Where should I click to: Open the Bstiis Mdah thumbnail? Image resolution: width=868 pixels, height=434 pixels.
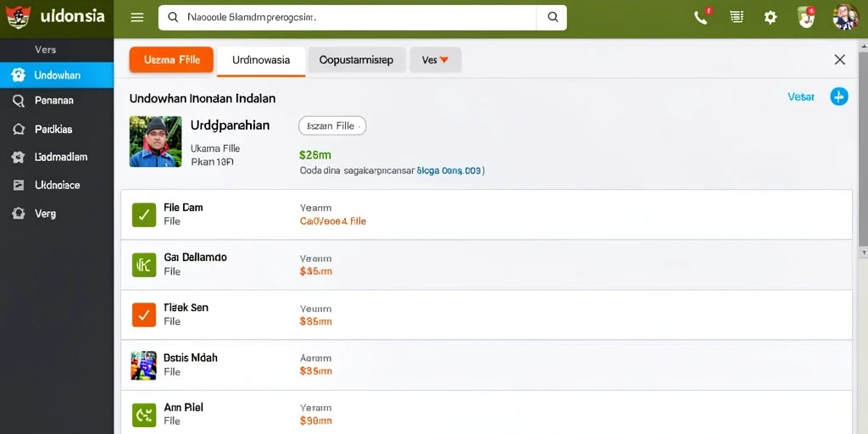pos(143,365)
